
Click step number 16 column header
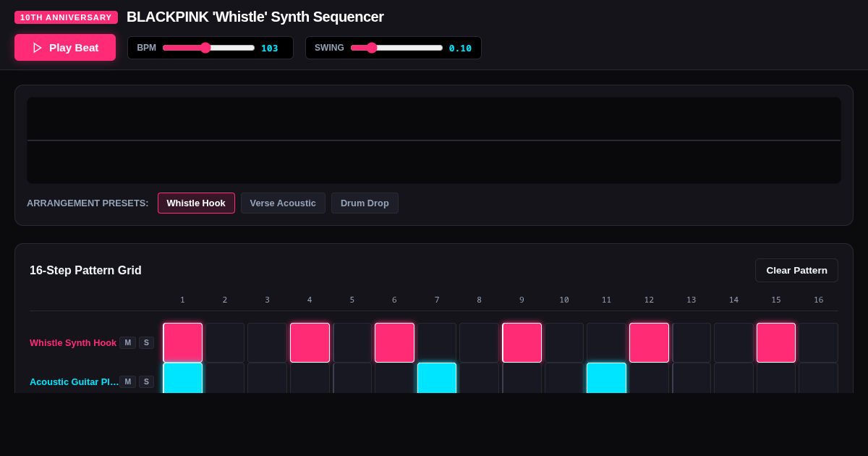[818, 300]
